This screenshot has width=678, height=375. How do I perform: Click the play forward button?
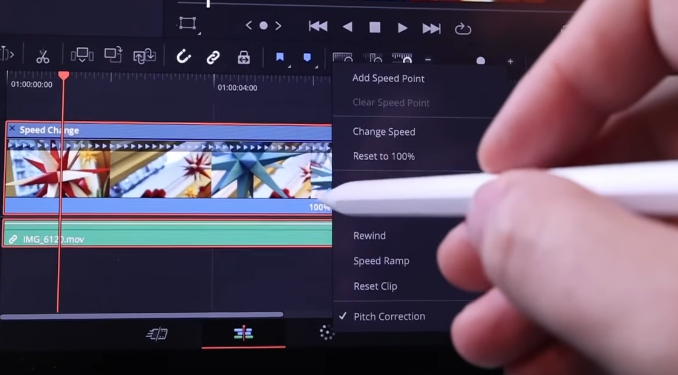[402, 28]
